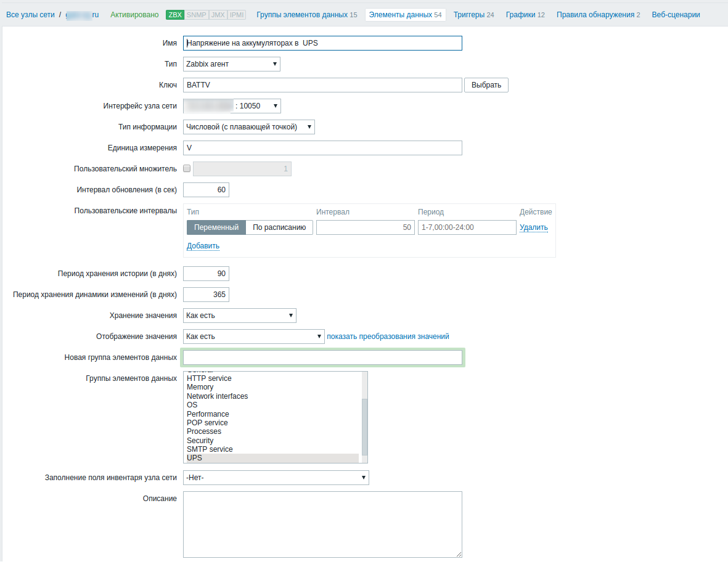The height and width of the screenshot is (588, 728).
Task: Click the SNMP availability indicator
Action: pos(196,14)
